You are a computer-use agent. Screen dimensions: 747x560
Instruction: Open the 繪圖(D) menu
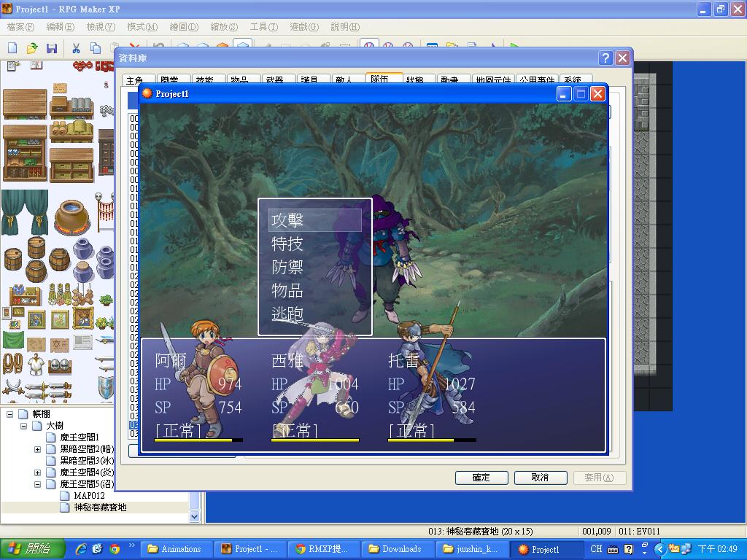click(x=184, y=27)
